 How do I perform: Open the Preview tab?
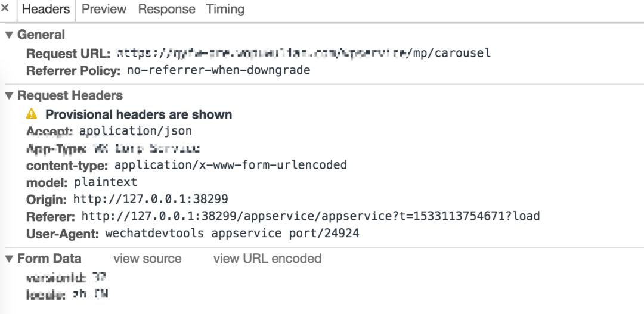[x=104, y=9]
